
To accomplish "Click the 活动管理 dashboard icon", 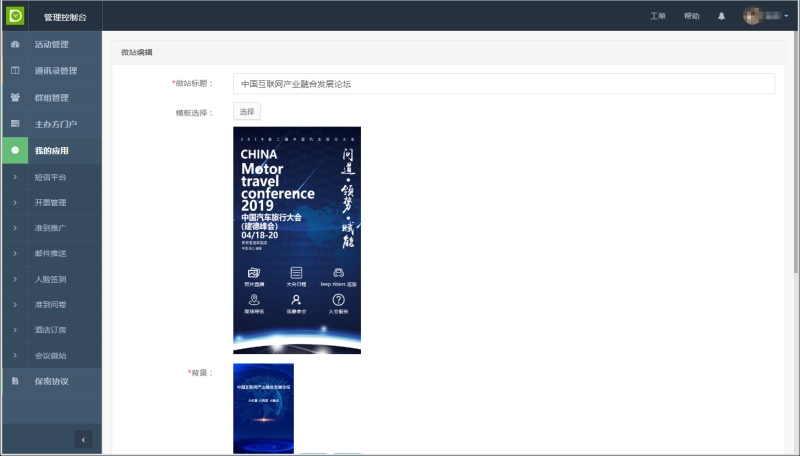I will click(x=15, y=44).
